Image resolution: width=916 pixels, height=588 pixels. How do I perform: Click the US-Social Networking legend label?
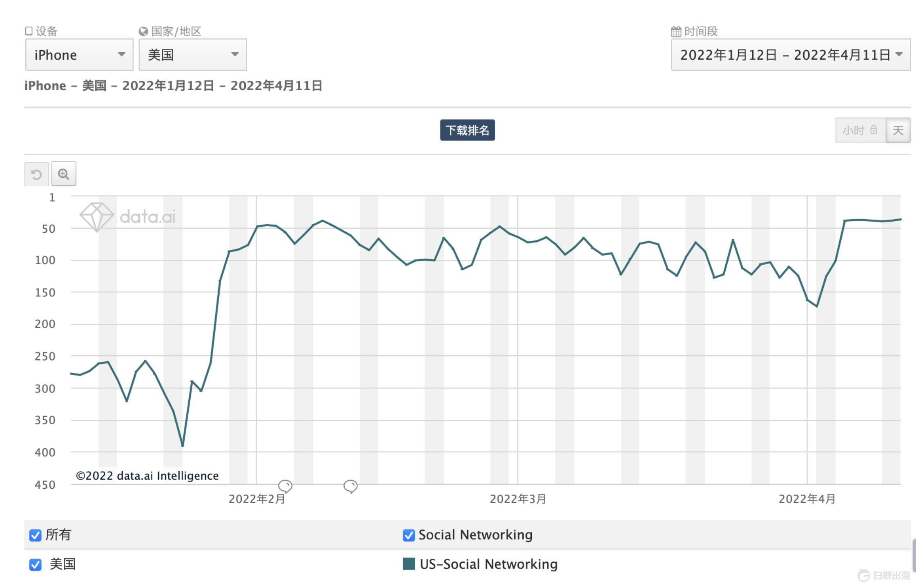488,564
